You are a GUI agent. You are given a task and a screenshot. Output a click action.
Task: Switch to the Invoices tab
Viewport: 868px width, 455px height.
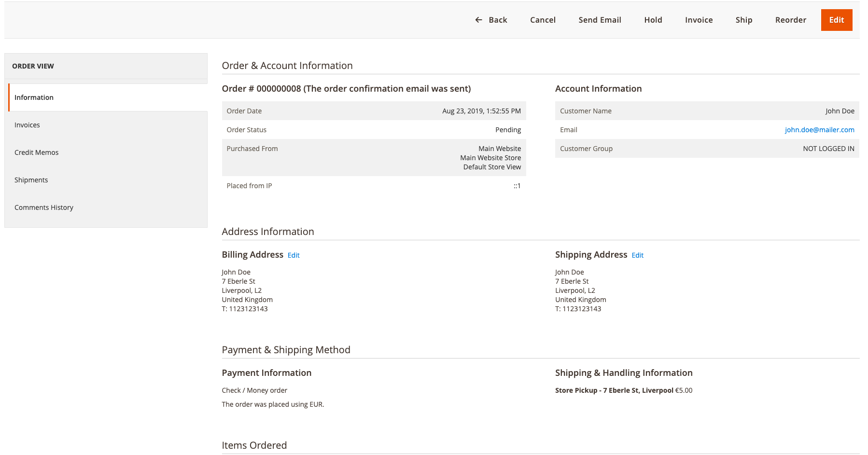pos(27,125)
